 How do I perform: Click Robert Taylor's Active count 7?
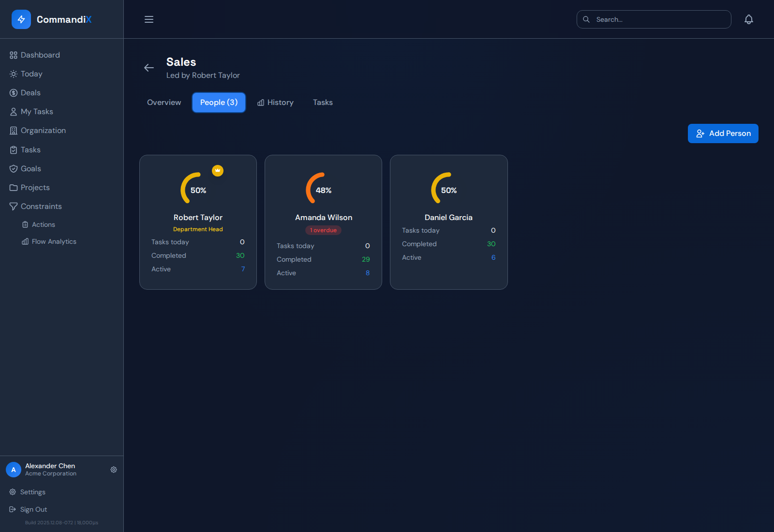pyautogui.click(x=243, y=269)
